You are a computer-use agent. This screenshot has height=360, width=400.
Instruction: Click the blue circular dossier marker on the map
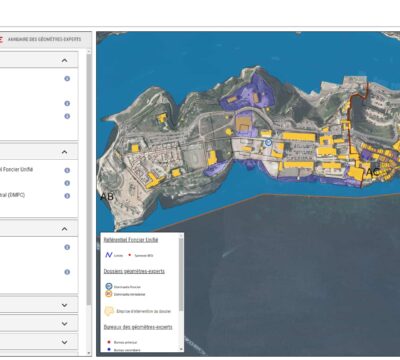click(268, 143)
